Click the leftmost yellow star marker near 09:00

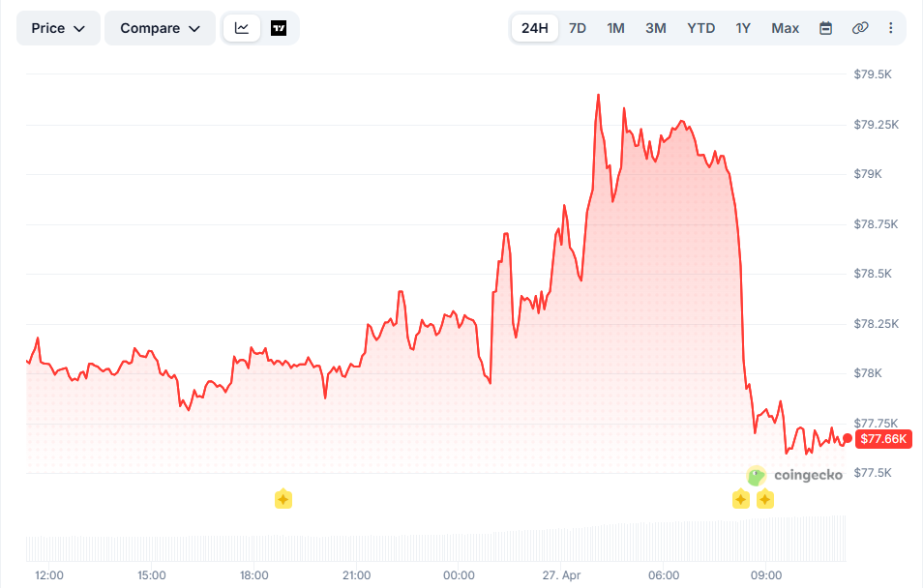pyautogui.click(x=741, y=499)
